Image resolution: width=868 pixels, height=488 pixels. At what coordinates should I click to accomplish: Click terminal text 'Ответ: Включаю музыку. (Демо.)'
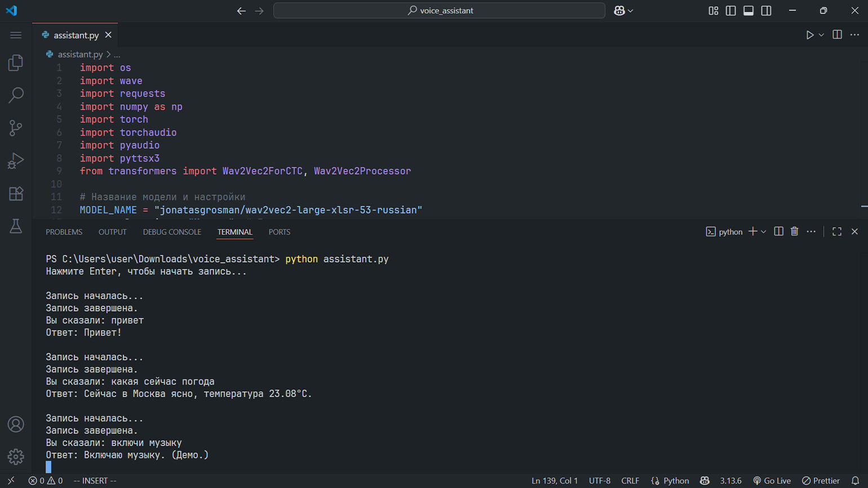tap(127, 455)
